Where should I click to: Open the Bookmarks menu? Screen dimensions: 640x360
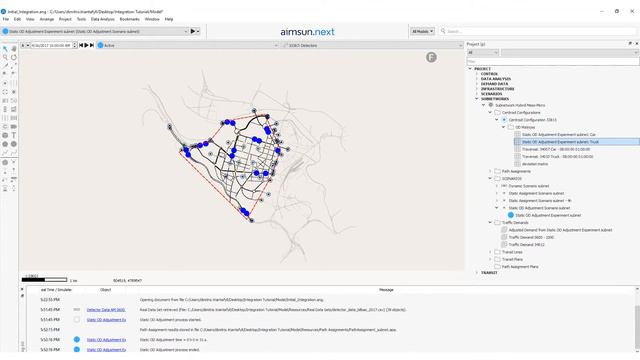point(129,19)
